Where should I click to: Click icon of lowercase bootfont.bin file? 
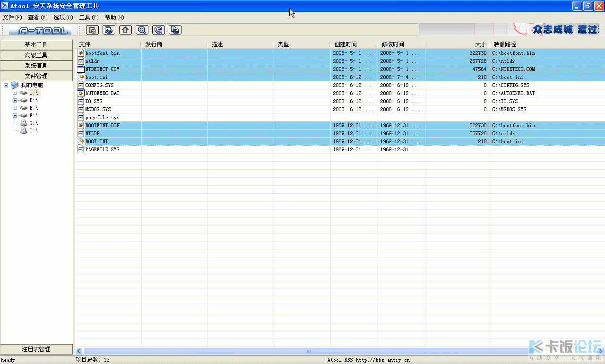81,53
